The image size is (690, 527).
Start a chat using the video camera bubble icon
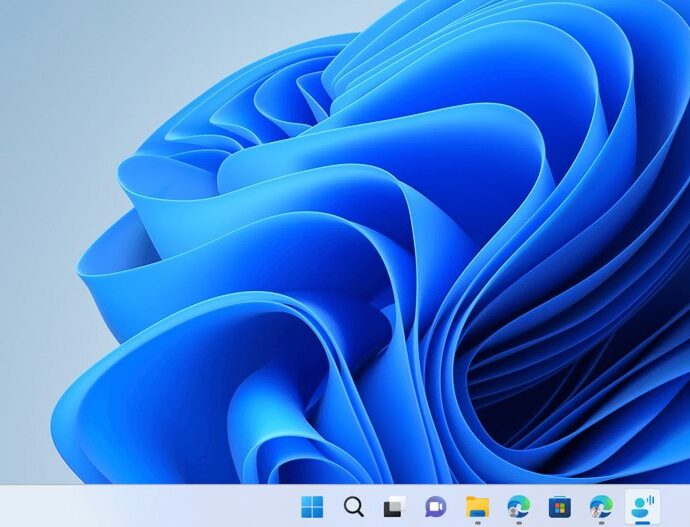coord(435,506)
